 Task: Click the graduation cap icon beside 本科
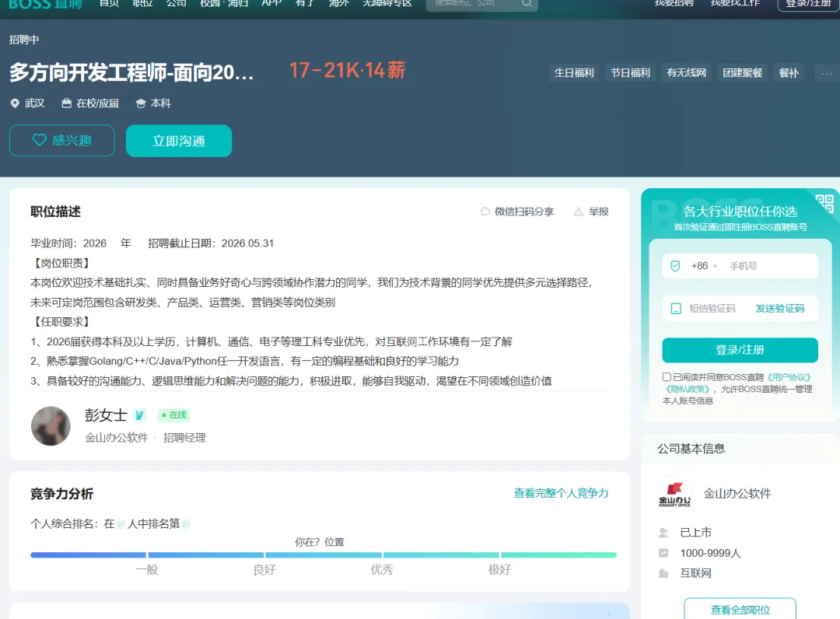[140, 103]
